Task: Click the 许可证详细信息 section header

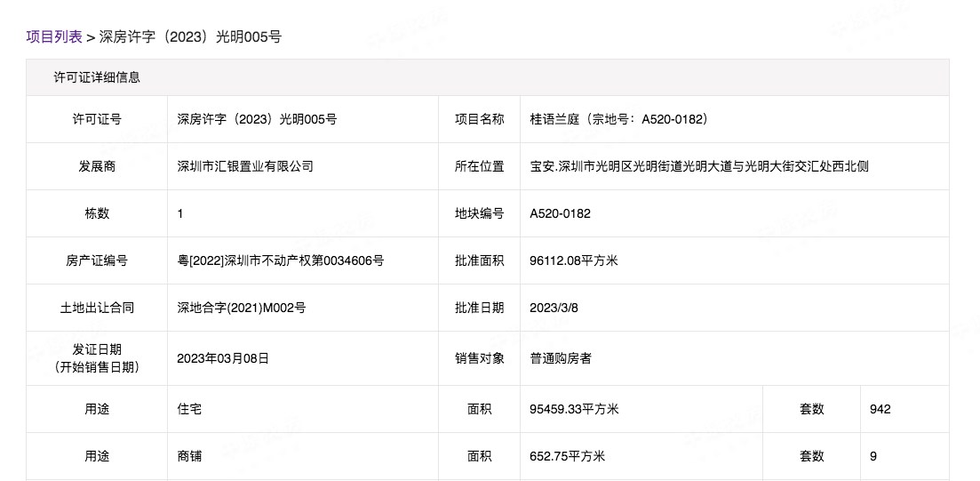Action: pyautogui.click(x=488, y=77)
